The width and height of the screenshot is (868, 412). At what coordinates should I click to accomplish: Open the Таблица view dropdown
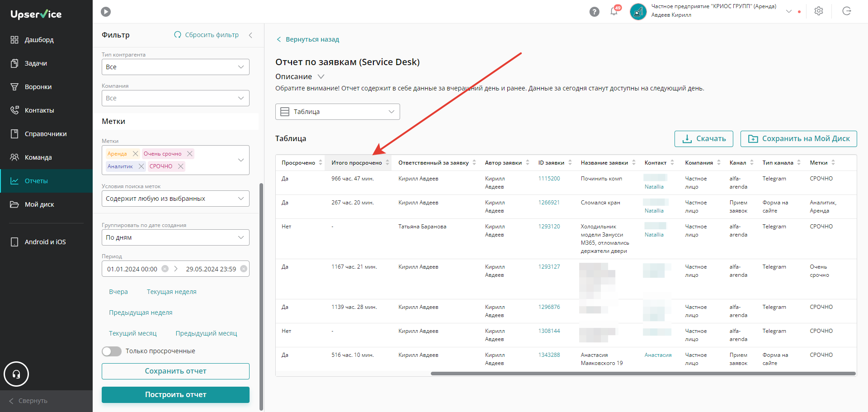click(x=338, y=112)
